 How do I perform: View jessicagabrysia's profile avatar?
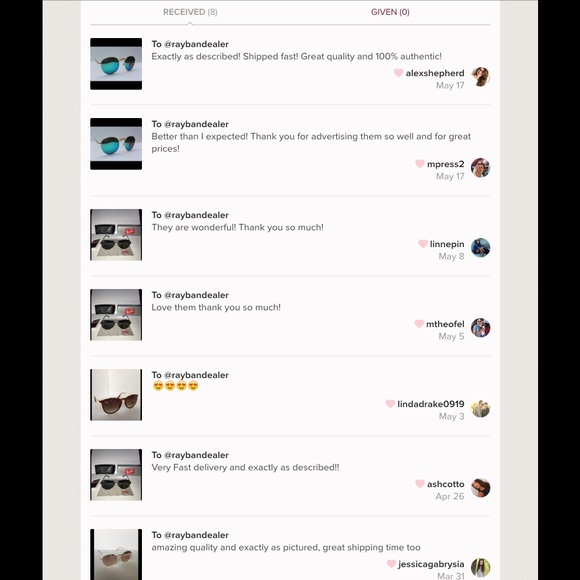480,568
